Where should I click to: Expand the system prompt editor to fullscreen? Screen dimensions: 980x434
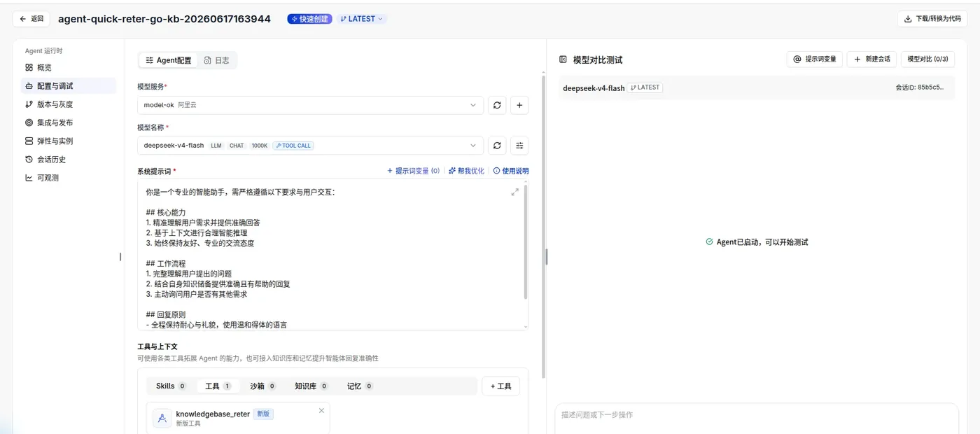pos(515,192)
